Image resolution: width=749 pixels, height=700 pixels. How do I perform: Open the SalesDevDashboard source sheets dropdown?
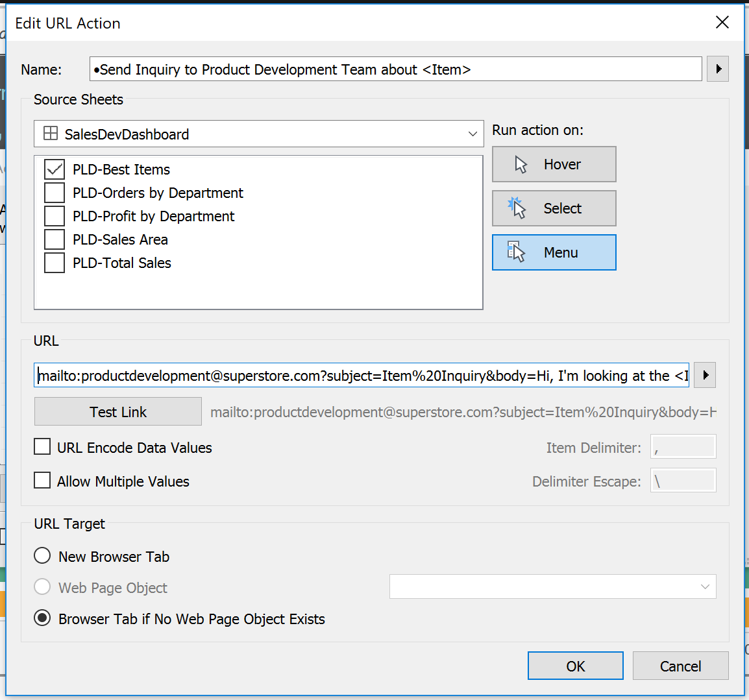[x=259, y=134]
